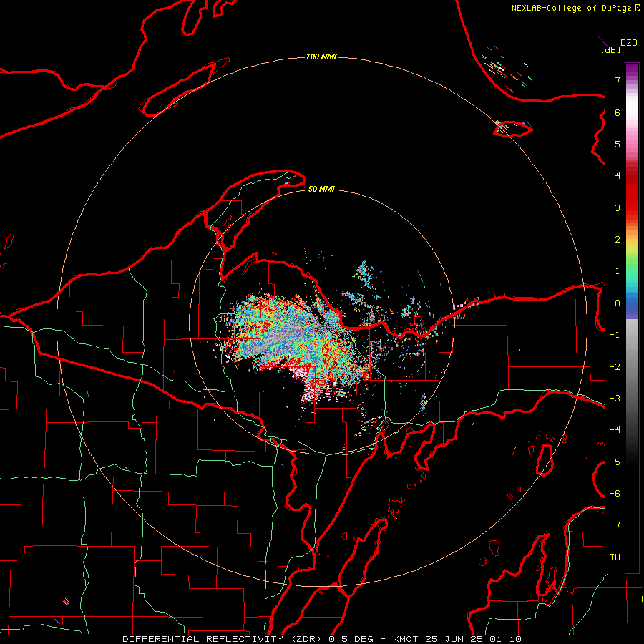Click the 7 dB value on the scale

tap(618, 80)
